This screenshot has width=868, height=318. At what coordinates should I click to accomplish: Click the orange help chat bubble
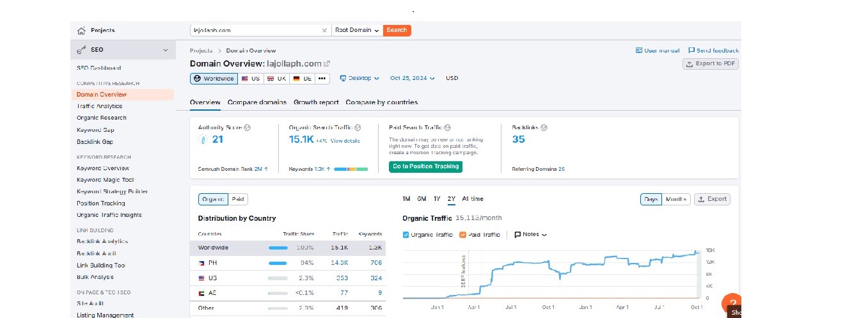click(732, 305)
